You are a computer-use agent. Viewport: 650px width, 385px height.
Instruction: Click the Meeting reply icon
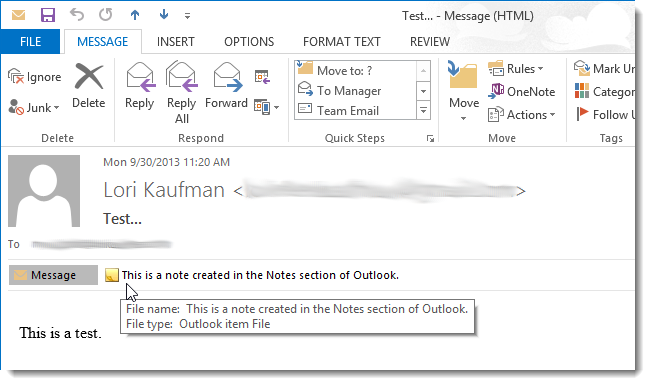click(262, 77)
